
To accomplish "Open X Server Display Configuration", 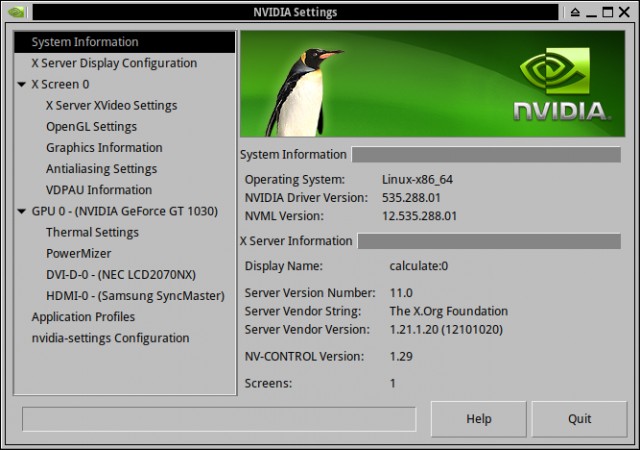I will [x=114, y=63].
